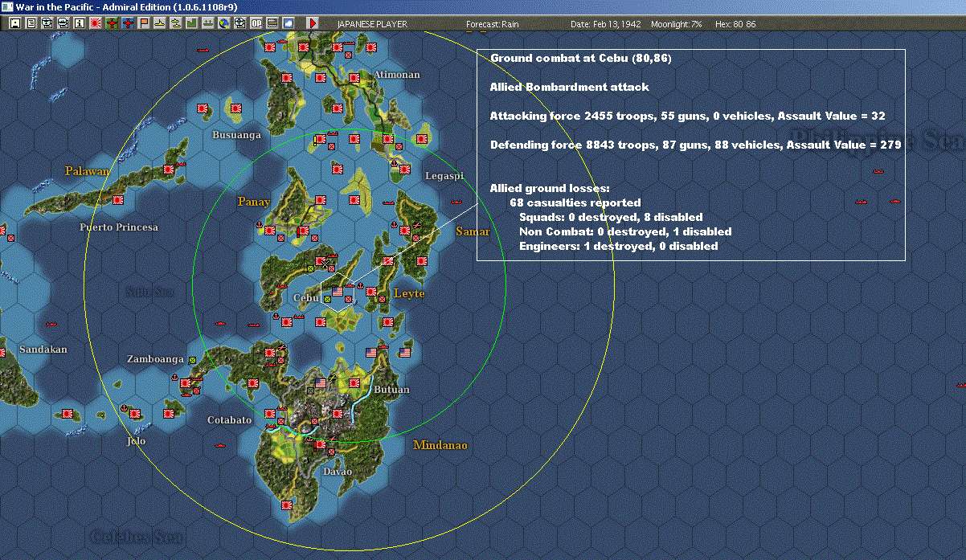966x560 pixels.
Task: Select the red plane on blue icon
Action: click(128, 23)
